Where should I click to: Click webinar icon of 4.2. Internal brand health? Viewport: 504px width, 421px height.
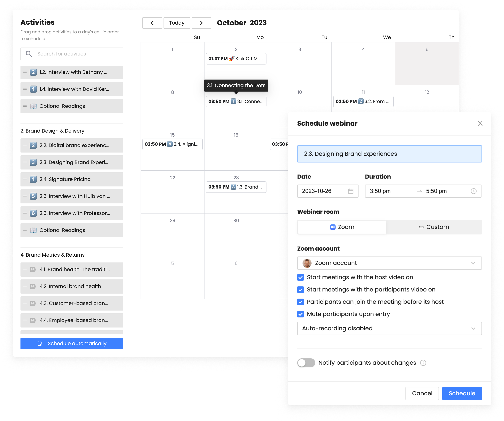point(33,286)
